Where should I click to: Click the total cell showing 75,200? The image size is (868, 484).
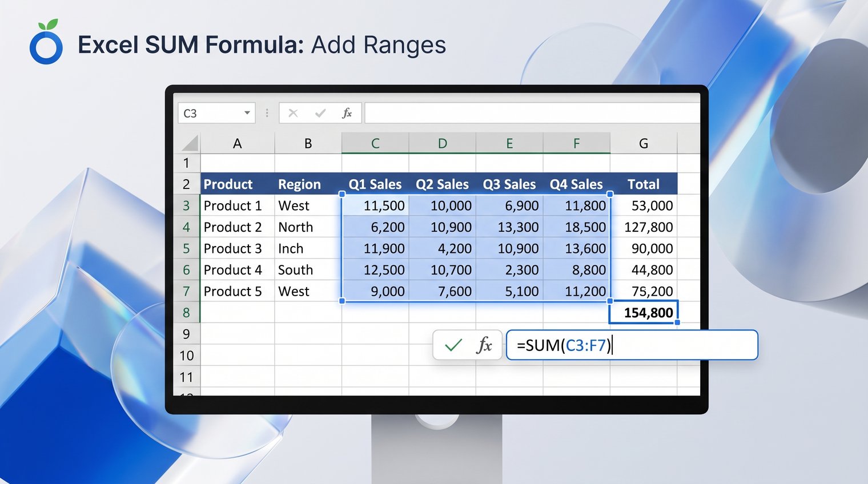tap(644, 291)
